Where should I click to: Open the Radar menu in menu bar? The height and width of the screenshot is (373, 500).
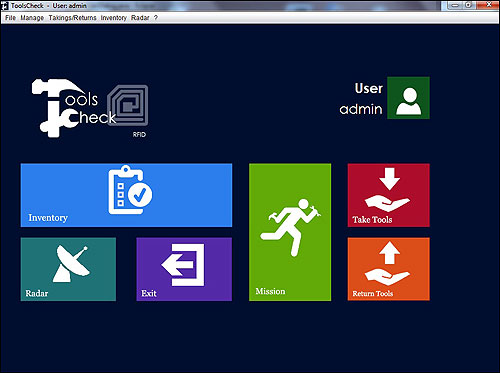[140, 18]
